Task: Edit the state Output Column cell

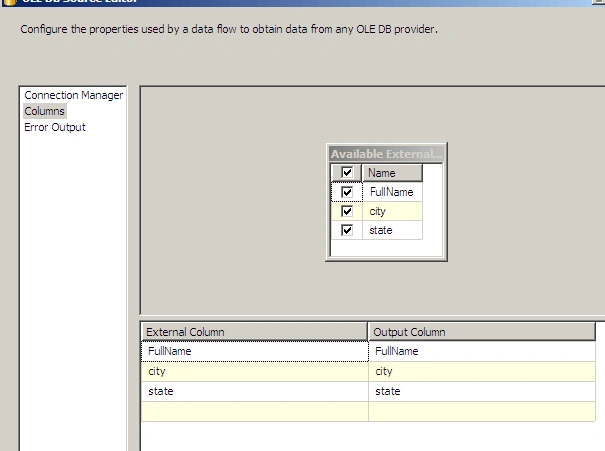Action: [482, 392]
